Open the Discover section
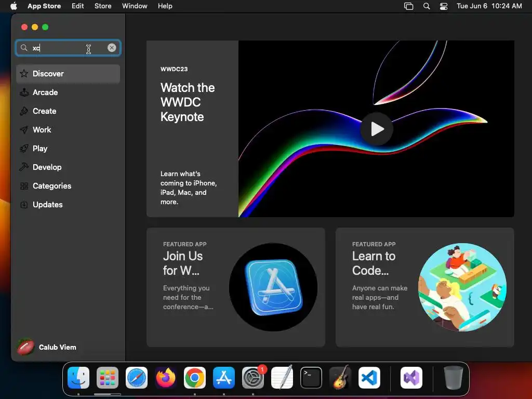This screenshot has width=532, height=399. coord(68,74)
